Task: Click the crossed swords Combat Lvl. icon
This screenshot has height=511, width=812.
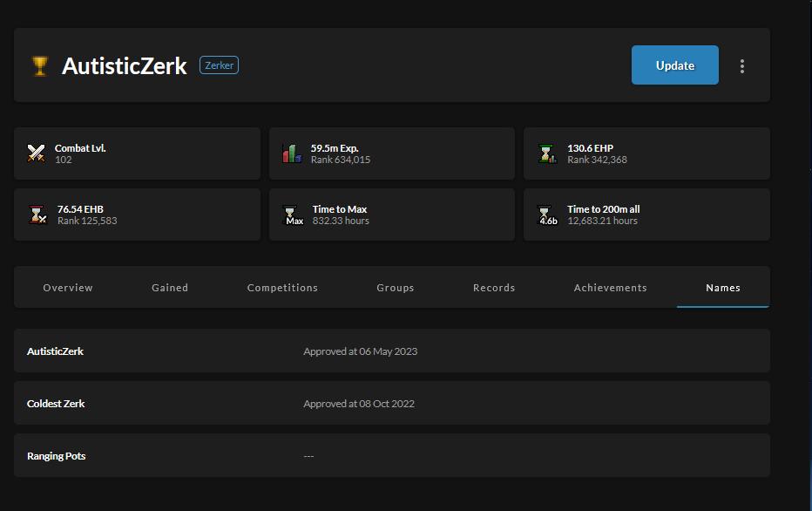Action: tap(36, 154)
